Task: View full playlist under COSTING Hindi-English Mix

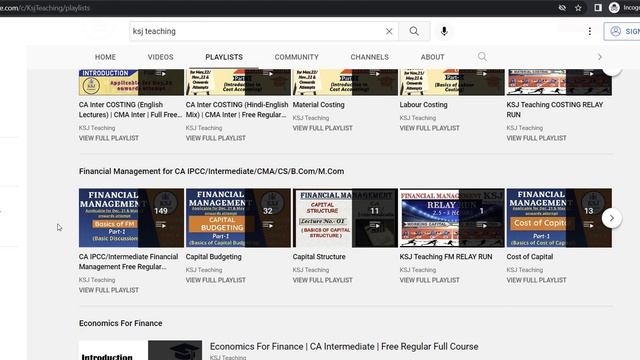Action: [216, 138]
